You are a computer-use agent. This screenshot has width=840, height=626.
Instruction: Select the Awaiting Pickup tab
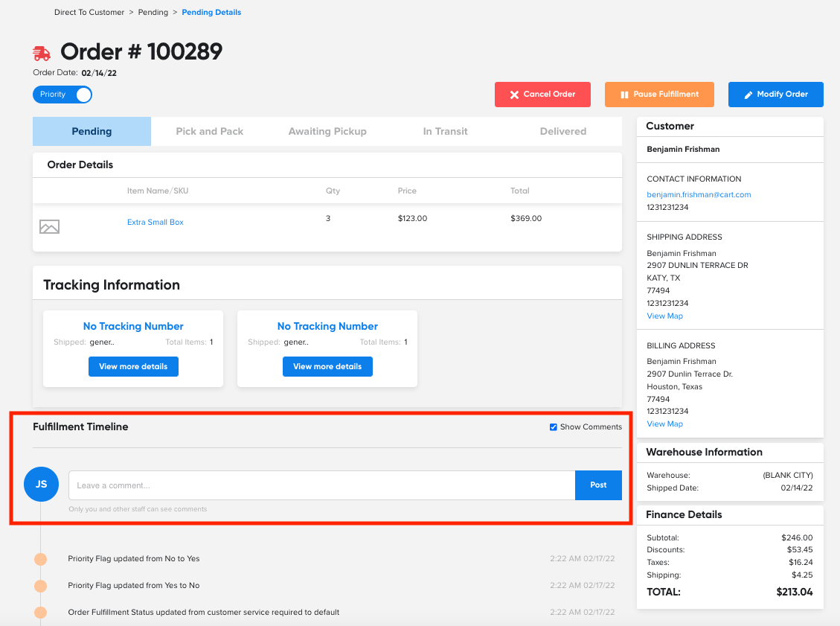pos(327,132)
